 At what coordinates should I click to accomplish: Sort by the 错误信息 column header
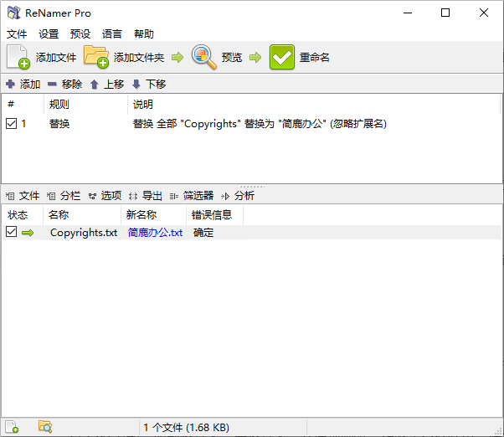(214, 214)
